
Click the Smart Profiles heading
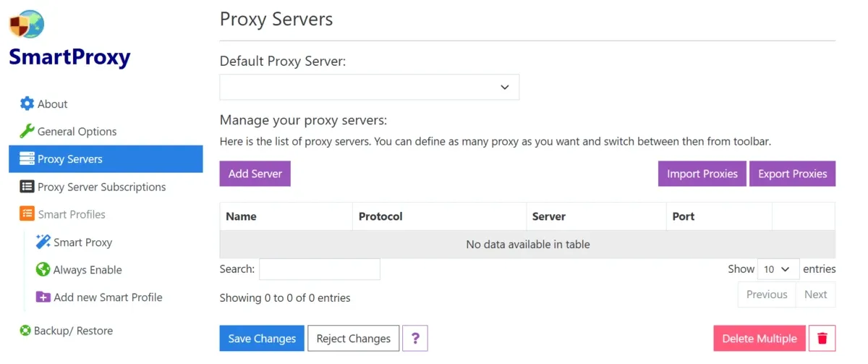pyautogui.click(x=72, y=214)
